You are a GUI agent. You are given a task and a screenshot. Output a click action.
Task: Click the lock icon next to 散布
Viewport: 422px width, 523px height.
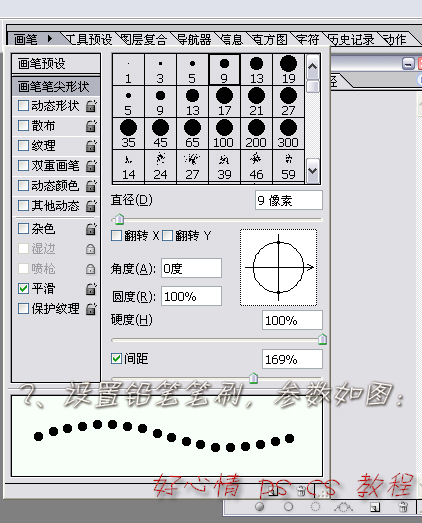pos(91,126)
